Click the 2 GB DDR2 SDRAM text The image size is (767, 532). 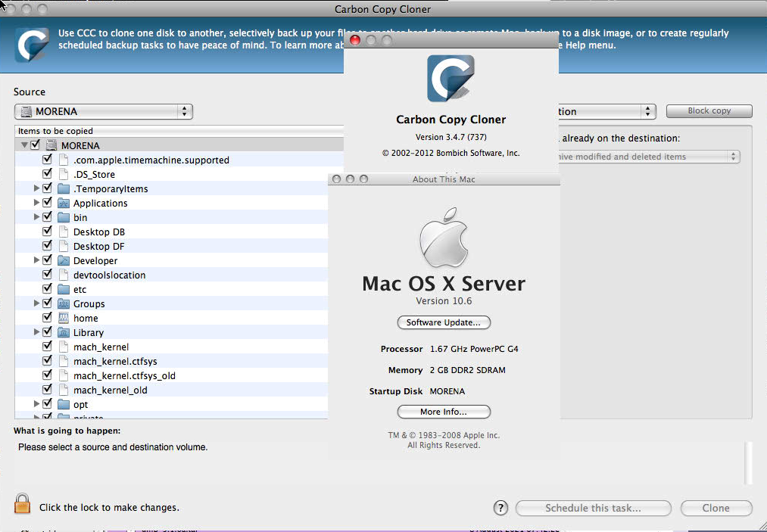point(468,370)
